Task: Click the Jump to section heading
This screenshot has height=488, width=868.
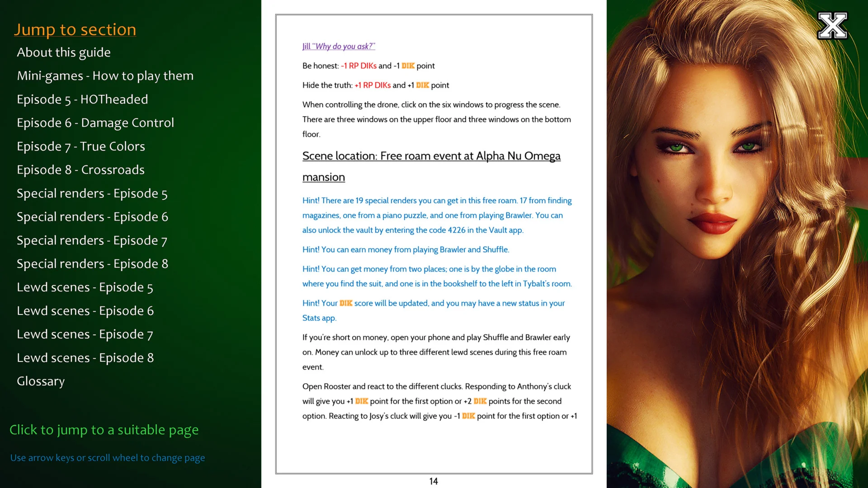Action: pos(75,29)
